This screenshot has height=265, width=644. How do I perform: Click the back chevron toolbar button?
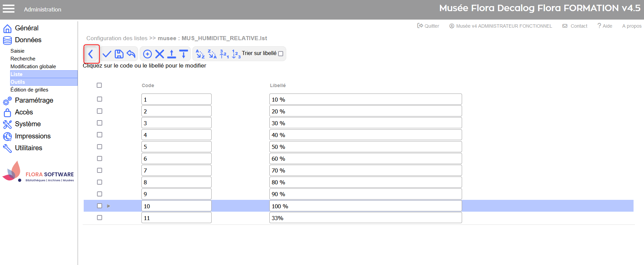pos(91,54)
